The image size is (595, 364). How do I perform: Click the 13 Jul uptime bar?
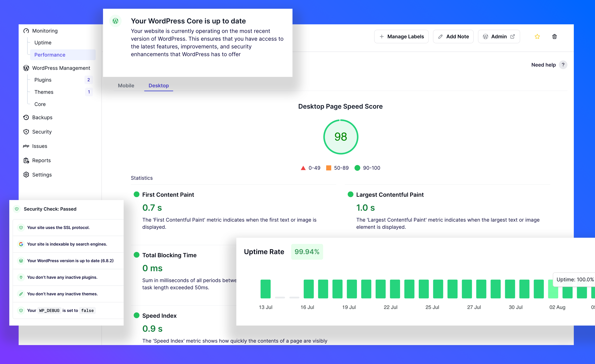click(x=265, y=289)
